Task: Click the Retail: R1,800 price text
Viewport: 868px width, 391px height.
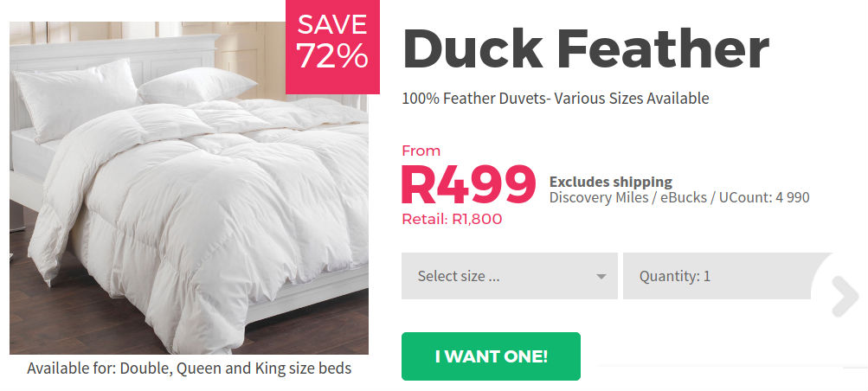Action: (451, 219)
